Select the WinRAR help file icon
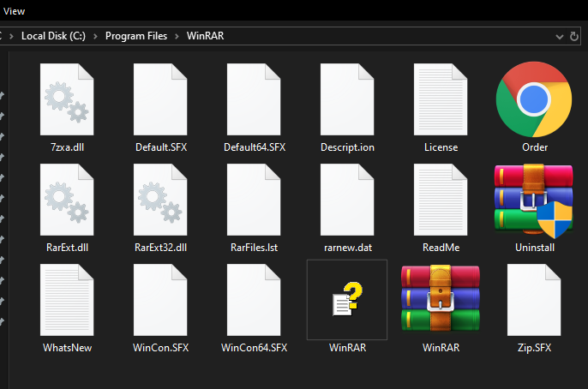Image resolution: width=588 pixels, height=389 pixels. coord(348,299)
